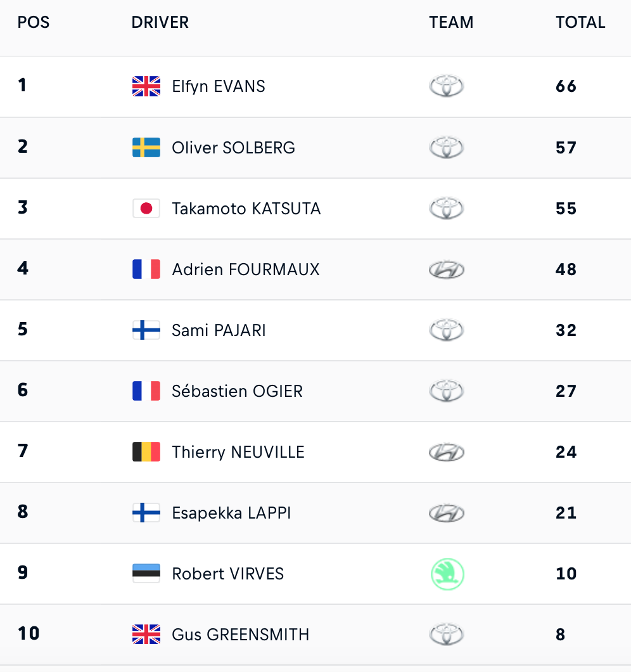Select the Skoda logo in Robert Virves' row
The height and width of the screenshot is (672, 631).
[447, 574]
